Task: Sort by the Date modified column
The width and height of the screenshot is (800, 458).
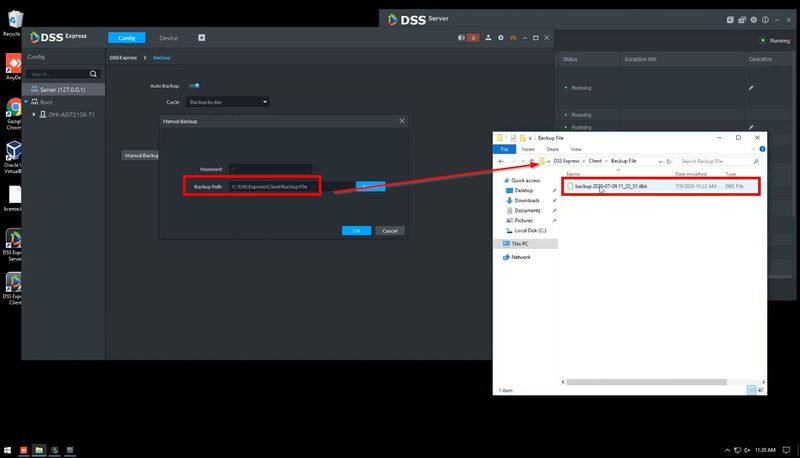Action: point(691,174)
